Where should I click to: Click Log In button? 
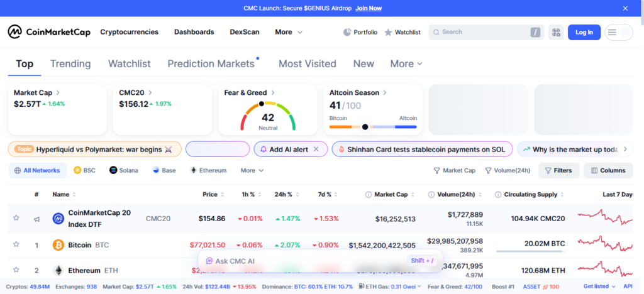pyautogui.click(x=584, y=33)
